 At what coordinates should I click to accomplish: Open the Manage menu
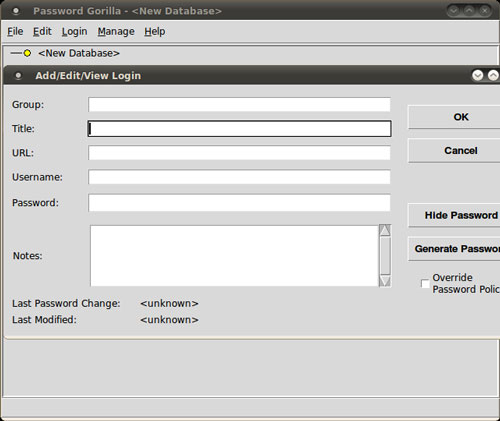[x=116, y=32]
